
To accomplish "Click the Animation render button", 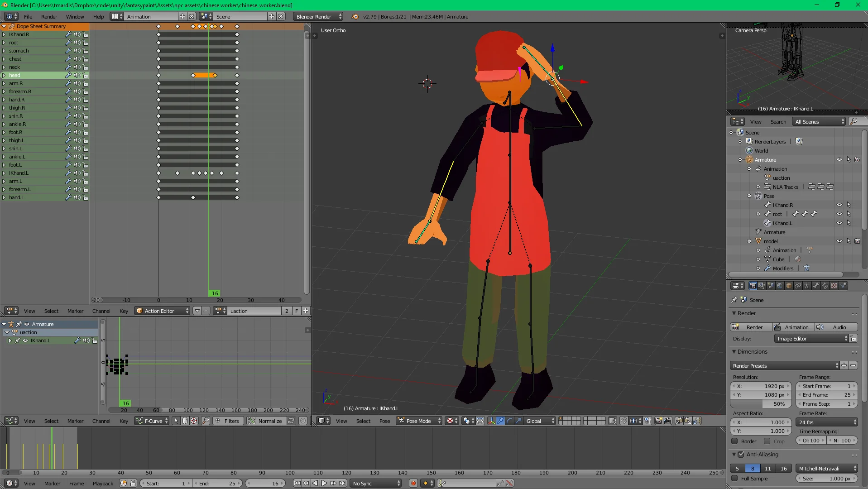I will 793,327.
